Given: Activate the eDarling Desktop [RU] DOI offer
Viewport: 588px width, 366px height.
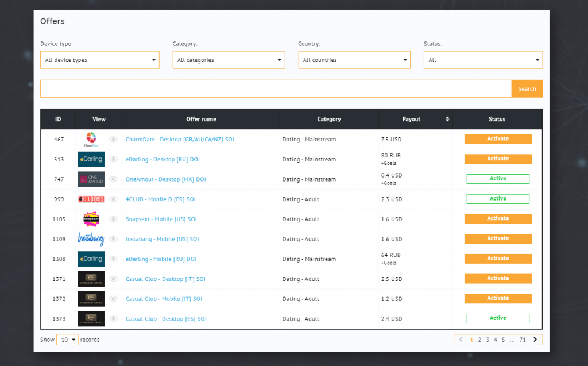Looking at the screenshot, I should click(498, 159).
